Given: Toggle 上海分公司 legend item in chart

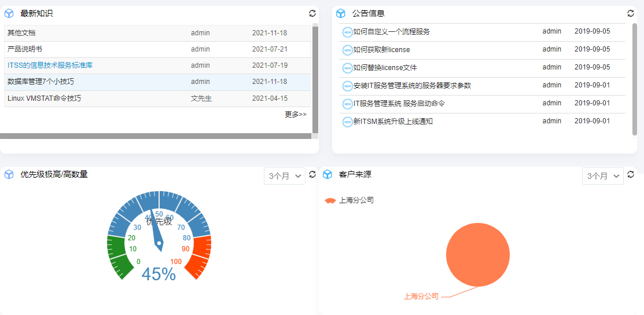Looking at the screenshot, I should click(349, 200).
